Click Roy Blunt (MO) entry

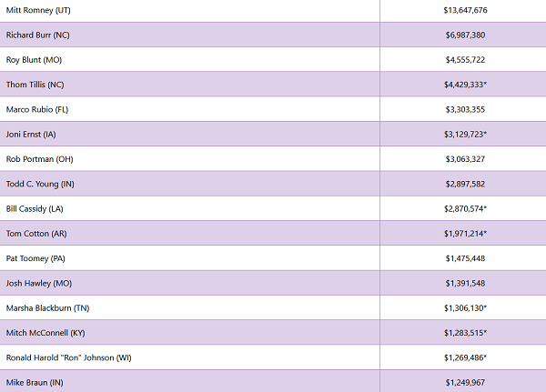coord(34,60)
